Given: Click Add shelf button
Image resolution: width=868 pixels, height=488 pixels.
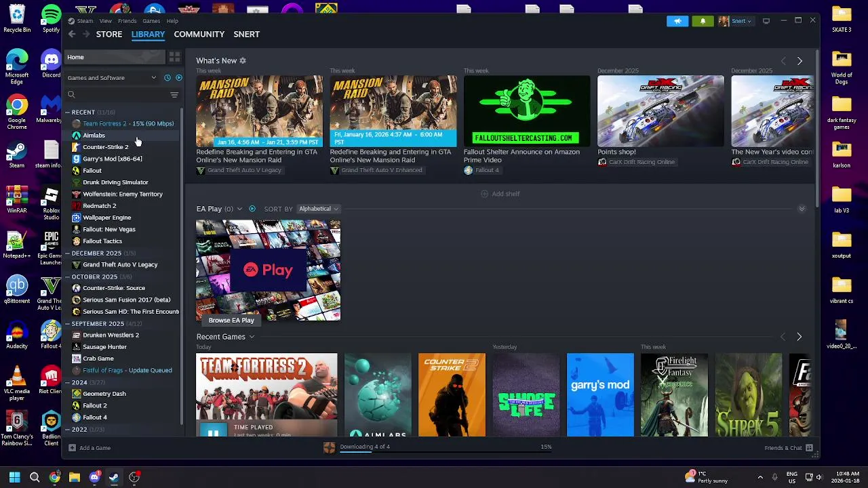Looking at the screenshot, I should (x=500, y=194).
